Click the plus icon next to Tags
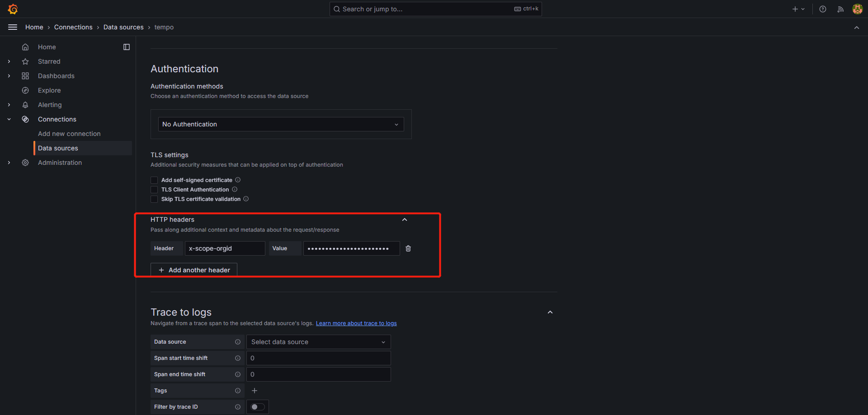The image size is (868, 415). click(x=255, y=391)
